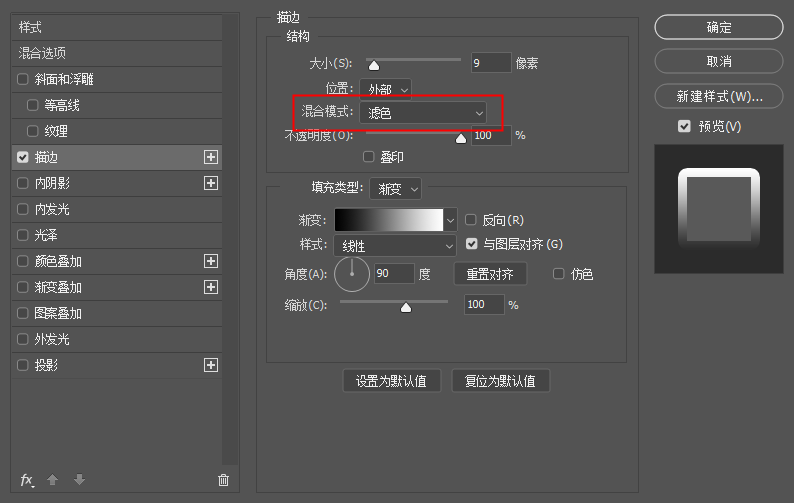Viewport: 794px width, 503px height.
Task: Click the 不透明度 value field
Action: pyautogui.click(x=491, y=135)
